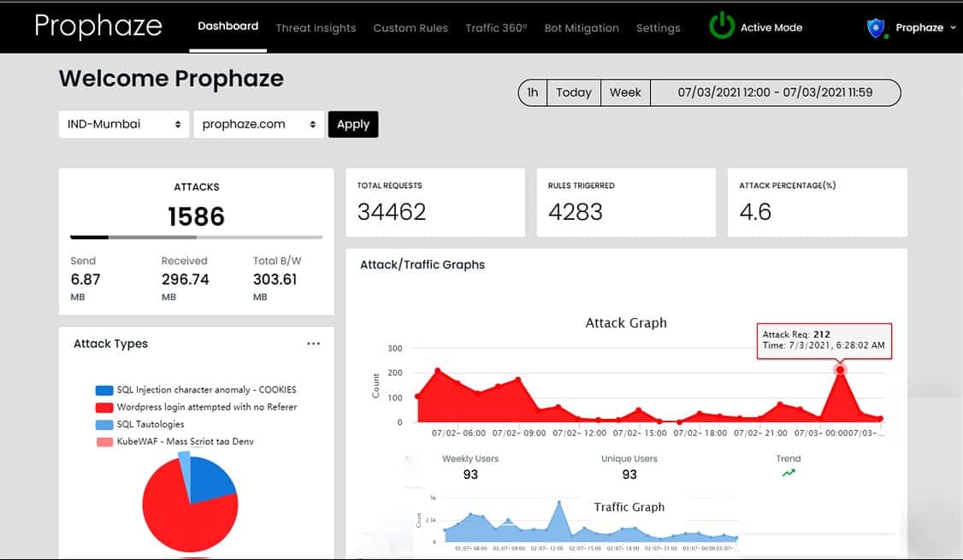Open the Threat Insights tab
The width and height of the screenshot is (963, 560).
tap(316, 28)
